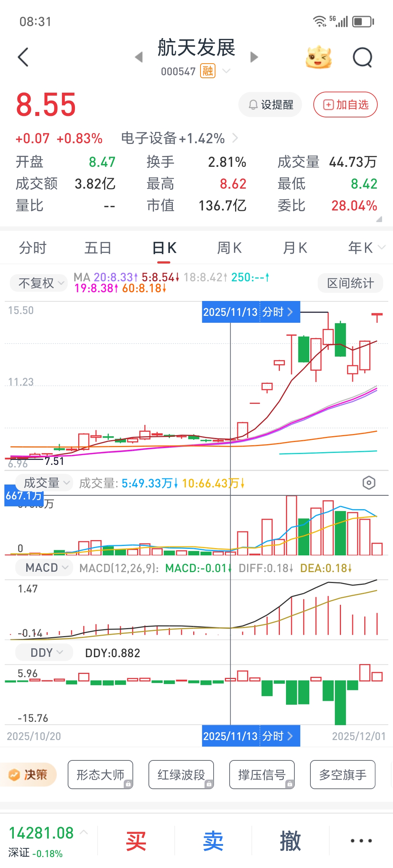Tap the 换手 2.81% value
The image size is (393, 868).
pos(227,162)
